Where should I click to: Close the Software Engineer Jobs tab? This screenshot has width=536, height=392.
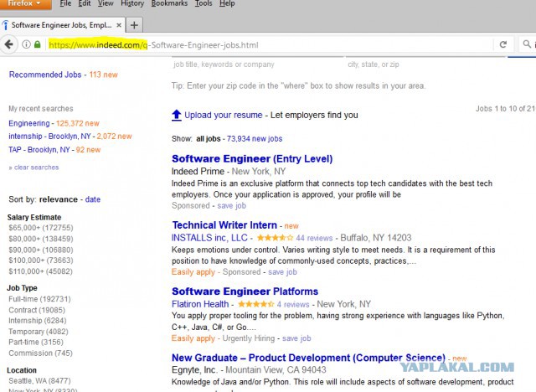[119, 25]
